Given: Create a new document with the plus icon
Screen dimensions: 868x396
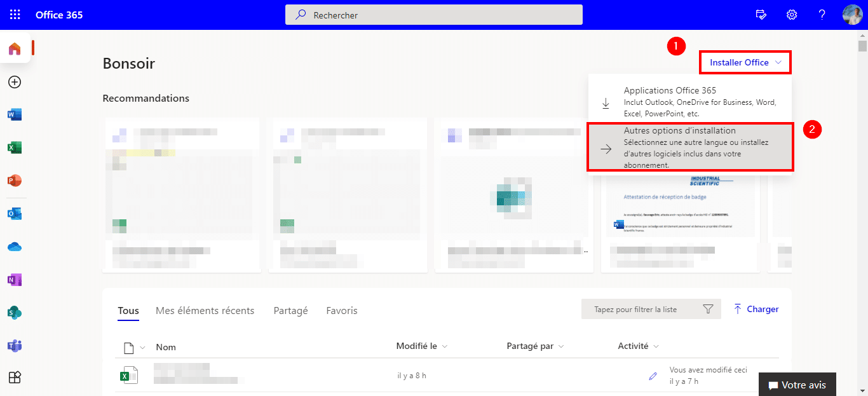Looking at the screenshot, I should pyautogui.click(x=14, y=82).
